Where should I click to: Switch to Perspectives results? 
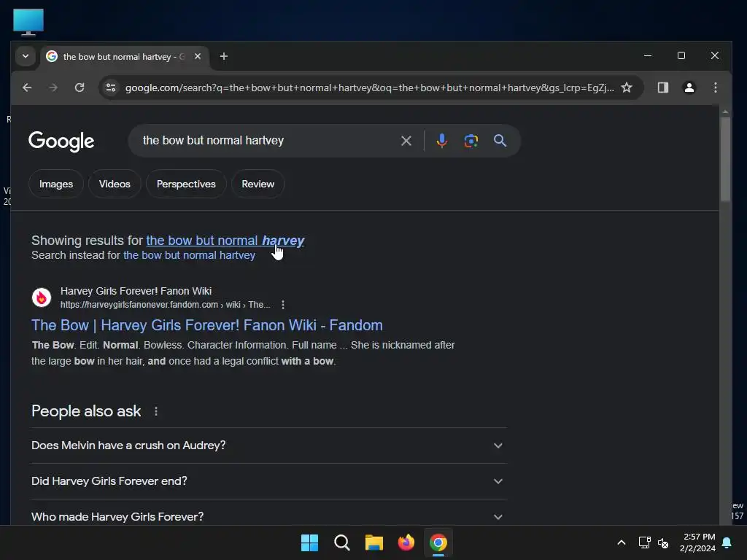coord(186,184)
